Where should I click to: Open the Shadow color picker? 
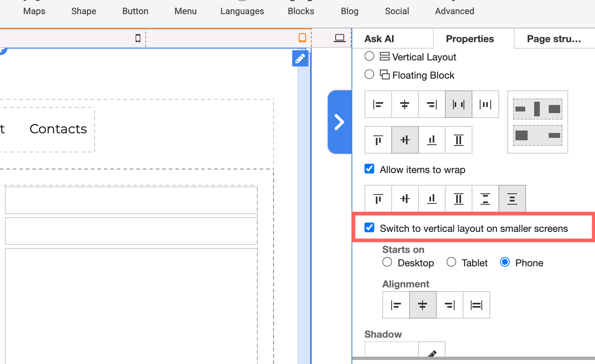pyautogui.click(x=432, y=353)
